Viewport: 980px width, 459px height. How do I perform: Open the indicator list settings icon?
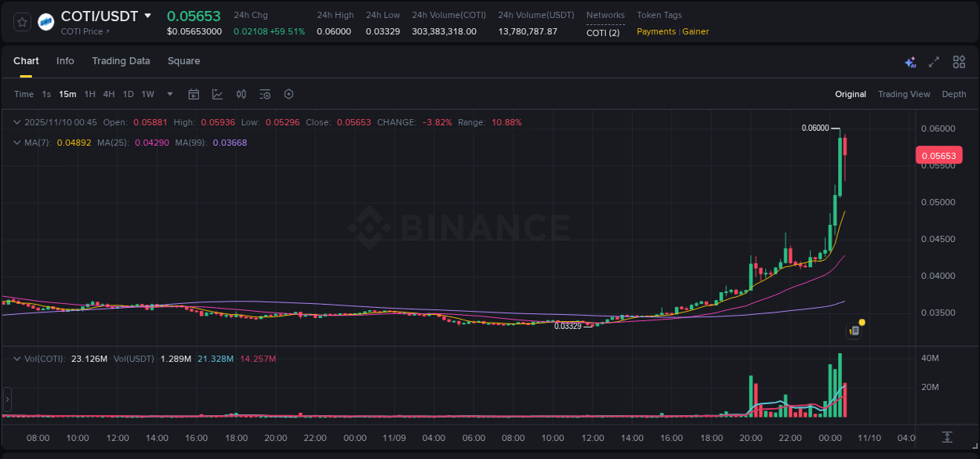coord(265,93)
